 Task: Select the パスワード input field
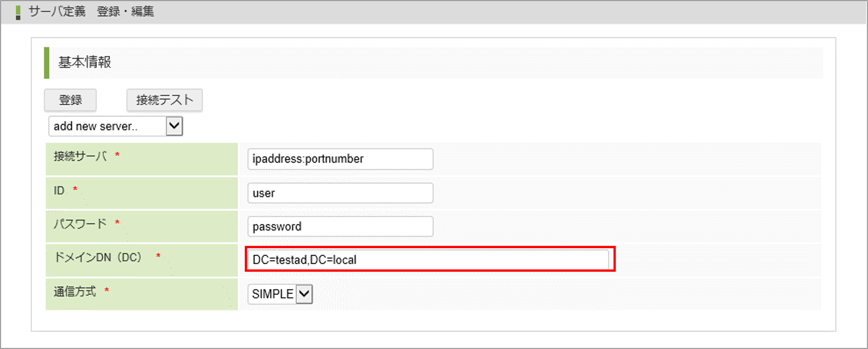(340, 227)
